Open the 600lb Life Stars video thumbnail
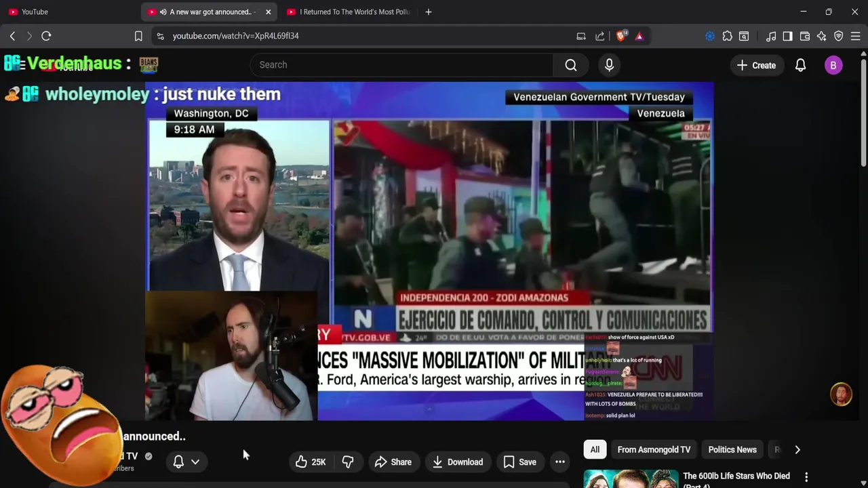 pyautogui.click(x=629, y=479)
